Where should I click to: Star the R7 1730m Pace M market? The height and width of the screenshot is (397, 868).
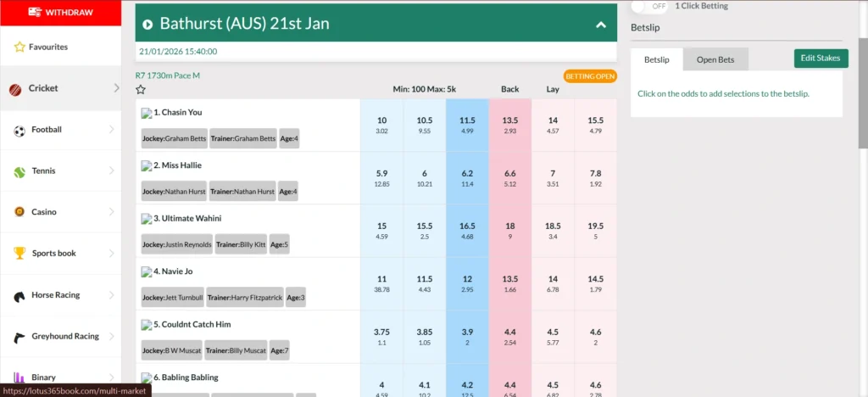(x=141, y=89)
